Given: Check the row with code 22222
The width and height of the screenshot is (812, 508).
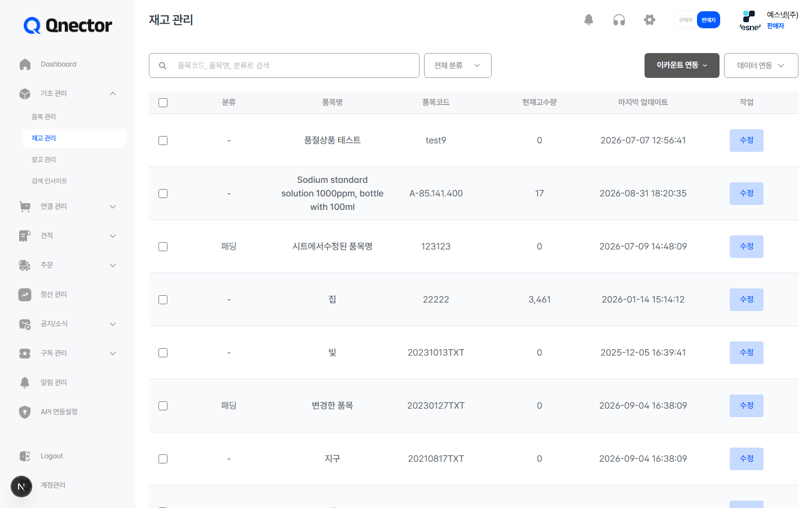Looking at the screenshot, I should [163, 300].
